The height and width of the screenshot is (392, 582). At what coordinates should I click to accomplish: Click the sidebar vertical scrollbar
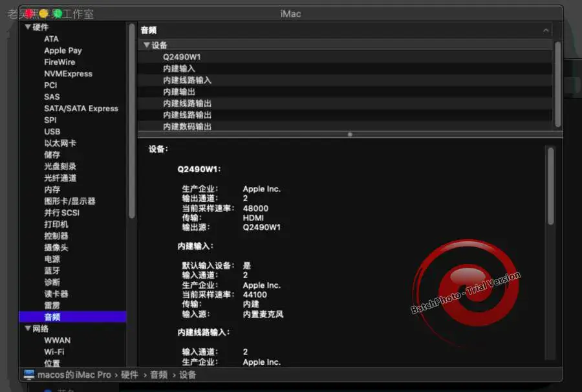pyautogui.click(x=131, y=121)
